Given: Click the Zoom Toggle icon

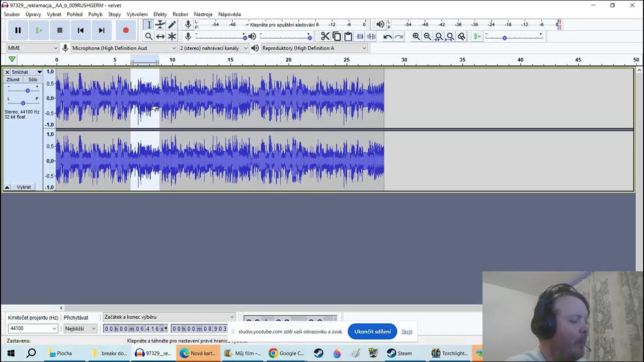Looking at the screenshot, I should [x=461, y=36].
